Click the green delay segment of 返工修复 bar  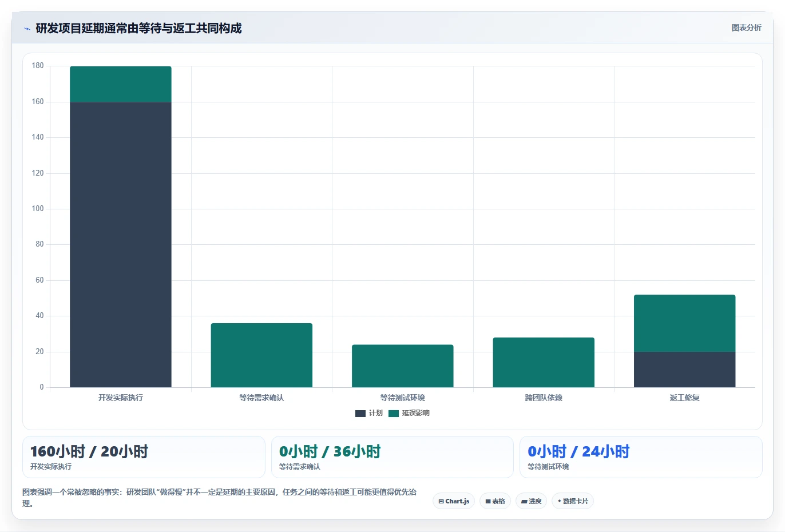[x=685, y=323]
